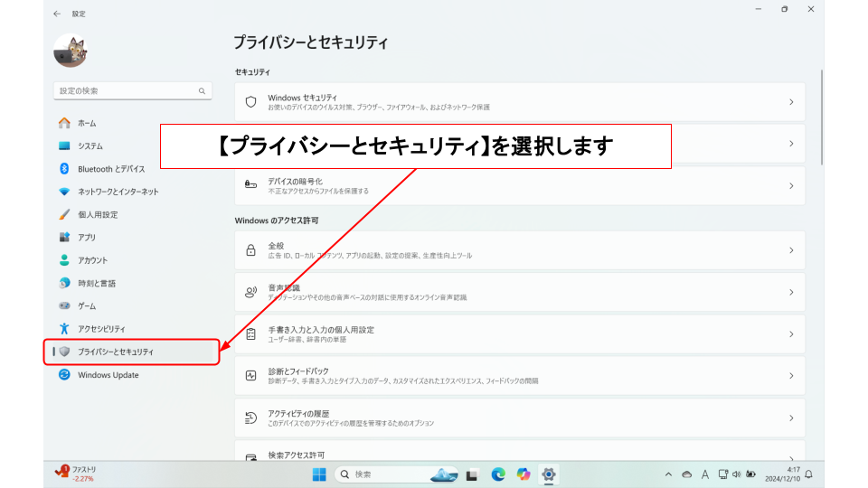This screenshot has width=868, height=488.
Task: Open アクティビティの履歴 settings
Action: (x=519, y=418)
